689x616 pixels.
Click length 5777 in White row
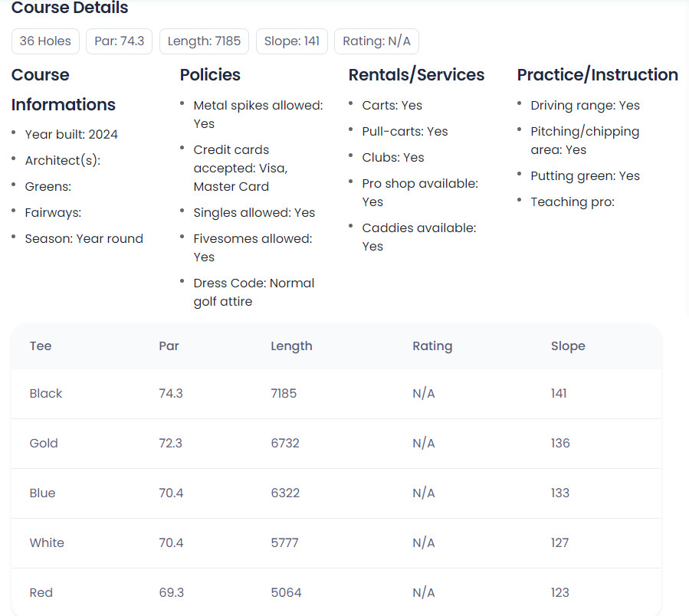tap(285, 542)
